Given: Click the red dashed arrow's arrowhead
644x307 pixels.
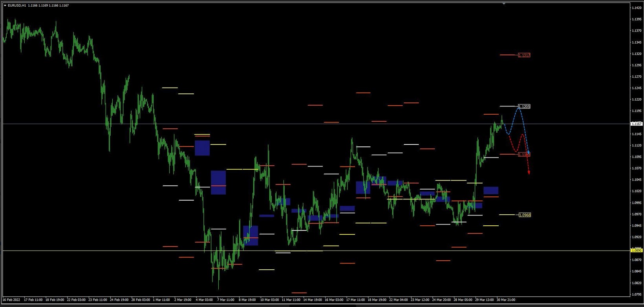Looking at the screenshot, I should [x=529, y=172].
